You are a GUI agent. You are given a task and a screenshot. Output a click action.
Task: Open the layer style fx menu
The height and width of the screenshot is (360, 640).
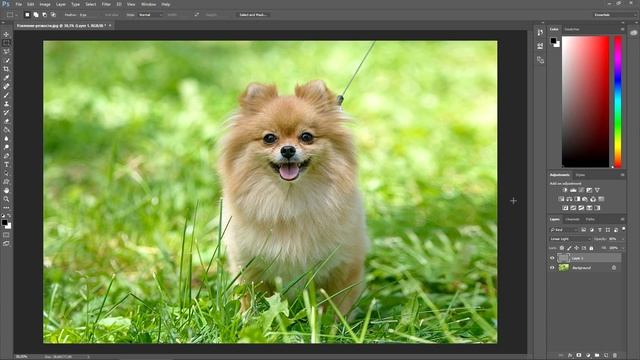[570, 356]
